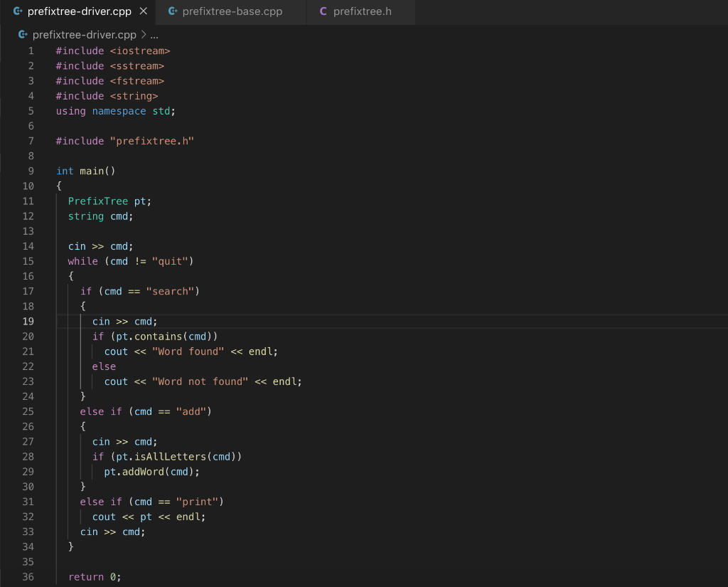
Task: Click the PrefixTree type name on line 11
Action: 98,201
